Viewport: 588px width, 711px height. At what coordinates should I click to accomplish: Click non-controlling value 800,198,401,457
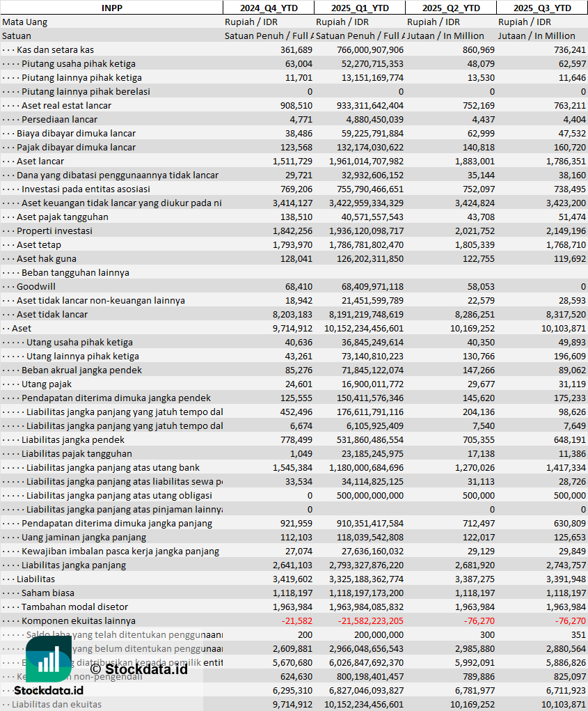(x=370, y=677)
